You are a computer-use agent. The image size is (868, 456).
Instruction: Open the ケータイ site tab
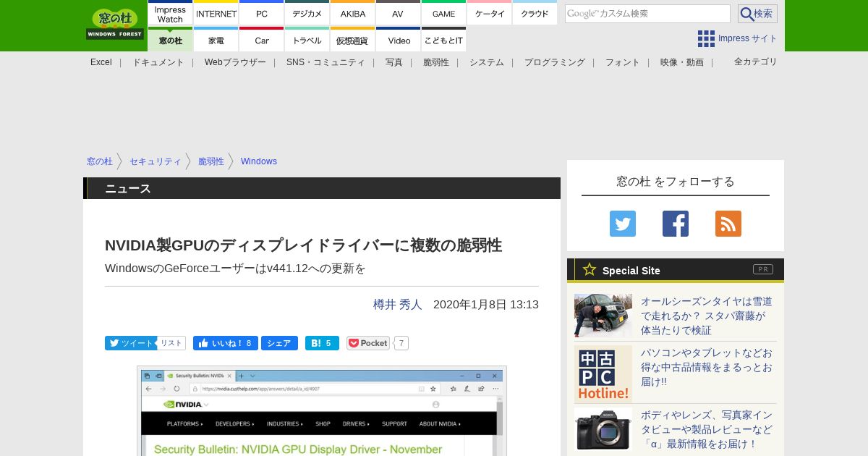[490, 14]
